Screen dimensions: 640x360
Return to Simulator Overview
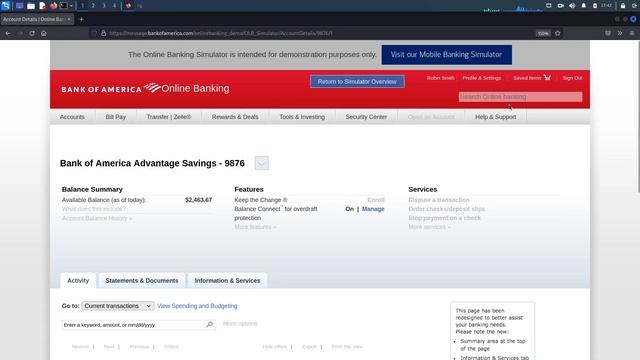tap(357, 82)
